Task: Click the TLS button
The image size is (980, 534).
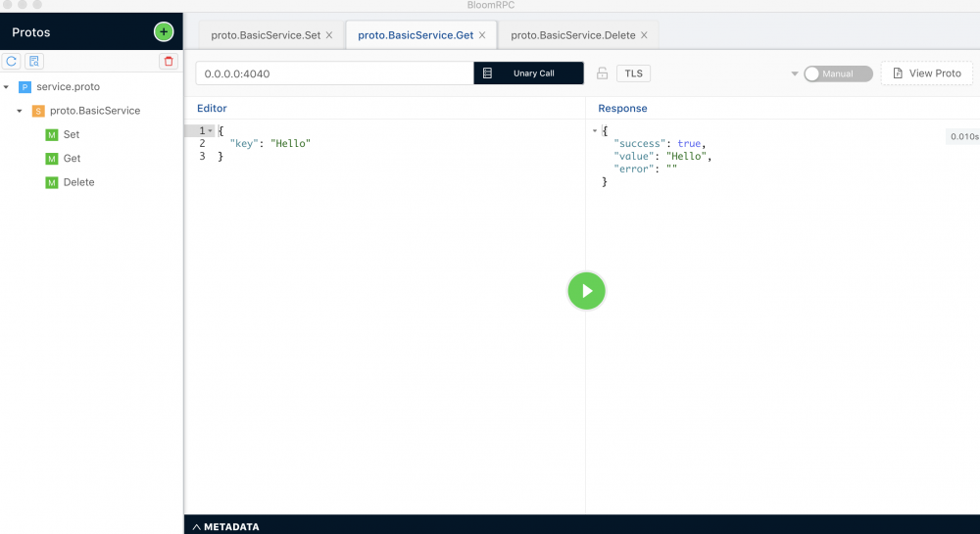Action: tap(634, 73)
